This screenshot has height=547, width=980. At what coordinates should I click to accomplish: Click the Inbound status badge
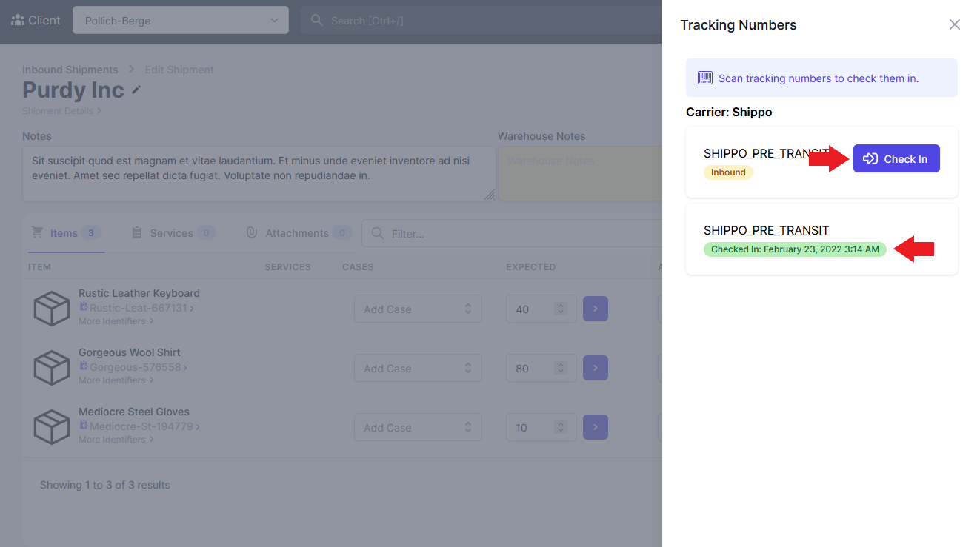[x=728, y=172]
